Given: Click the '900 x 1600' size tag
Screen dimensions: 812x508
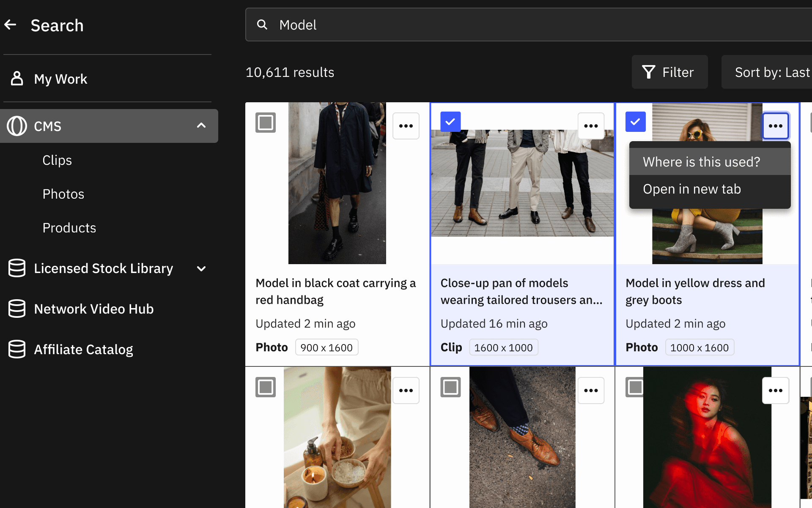Looking at the screenshot, I should tap(326, 347).
